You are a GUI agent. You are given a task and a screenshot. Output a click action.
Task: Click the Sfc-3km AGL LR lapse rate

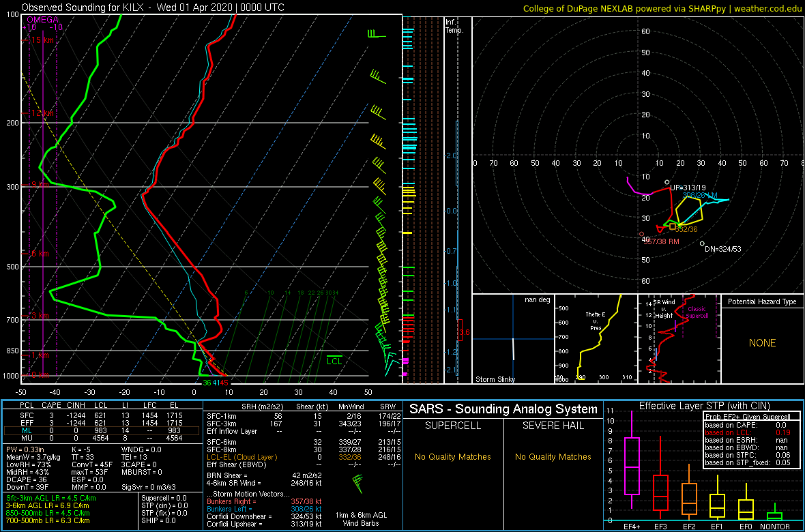51,498
